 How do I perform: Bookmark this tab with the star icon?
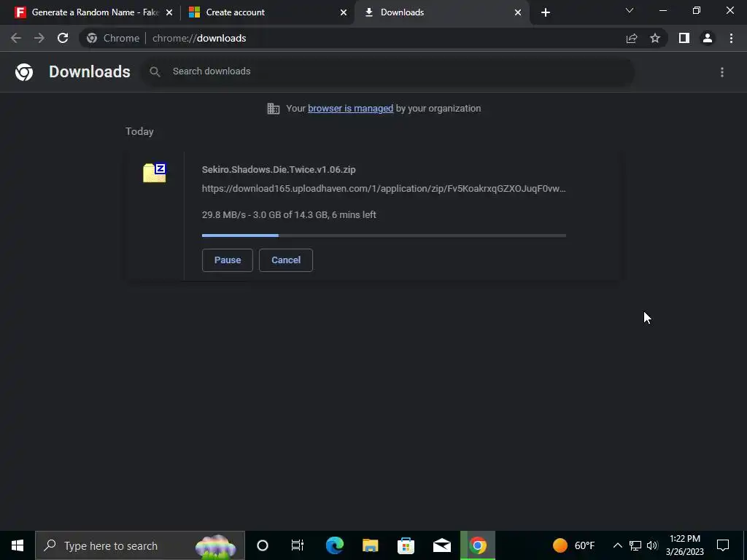point(655,38)
